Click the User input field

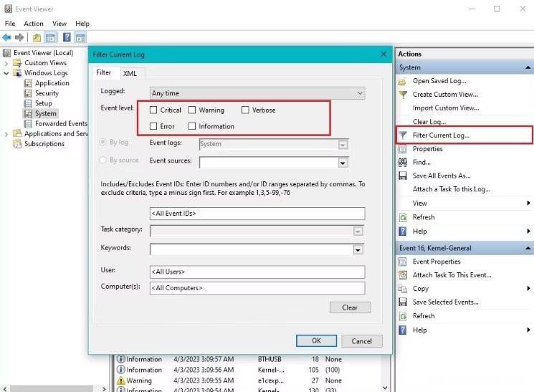tap(257, 272)
